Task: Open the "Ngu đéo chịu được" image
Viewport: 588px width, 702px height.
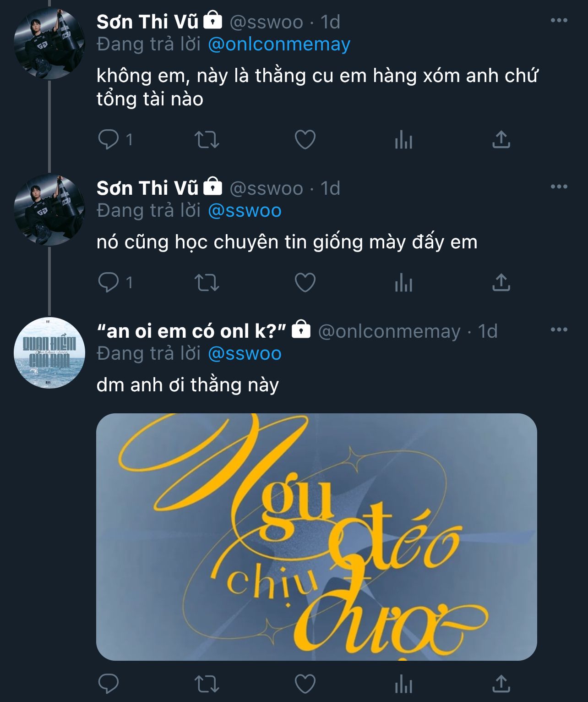Action: (316, 537)
